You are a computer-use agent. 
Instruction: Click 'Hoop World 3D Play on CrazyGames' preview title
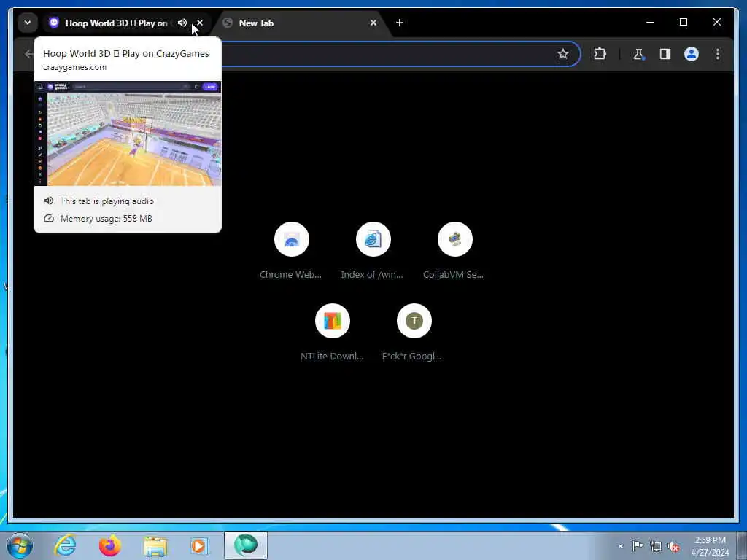tap(126, 53)
